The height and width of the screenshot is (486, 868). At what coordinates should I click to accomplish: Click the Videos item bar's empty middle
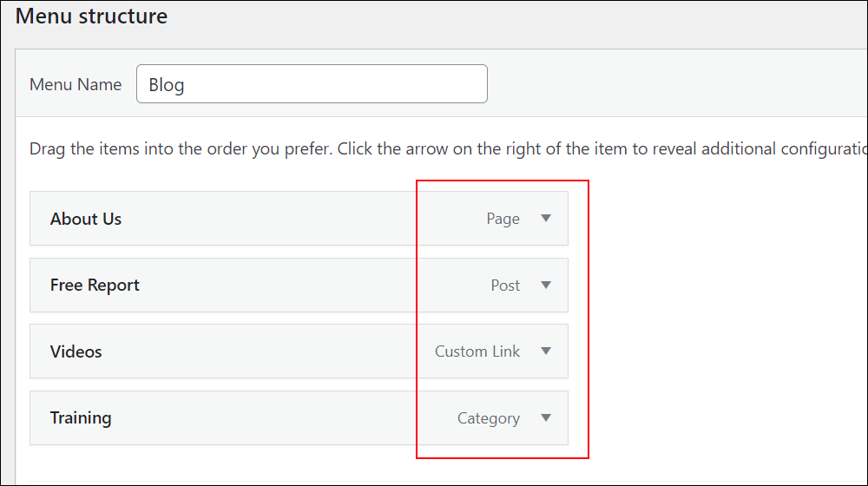coord(266,351)
